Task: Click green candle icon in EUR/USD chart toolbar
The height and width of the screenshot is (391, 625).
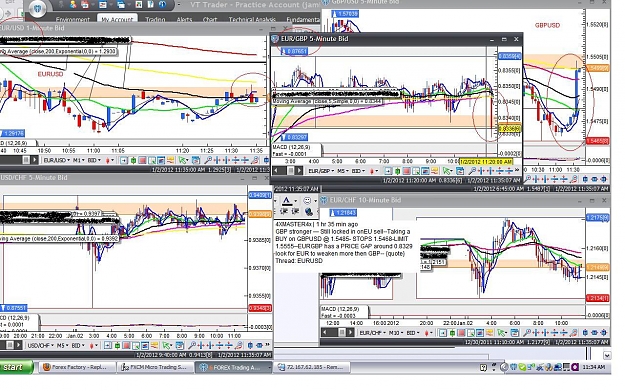Action: pyautogui.click(x=133, y=160)
